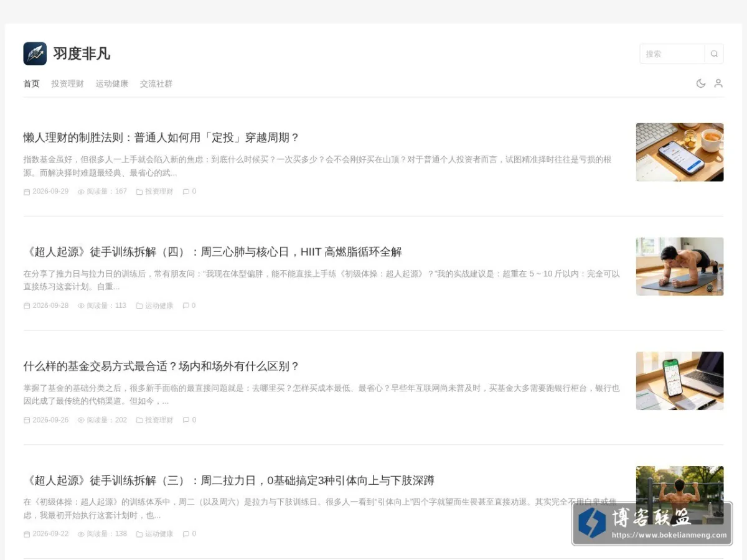Viewport: 747px width, 560px height.
Task: Click the 羽度非凡 site logo icon
Action: click(x=35, y=54)
